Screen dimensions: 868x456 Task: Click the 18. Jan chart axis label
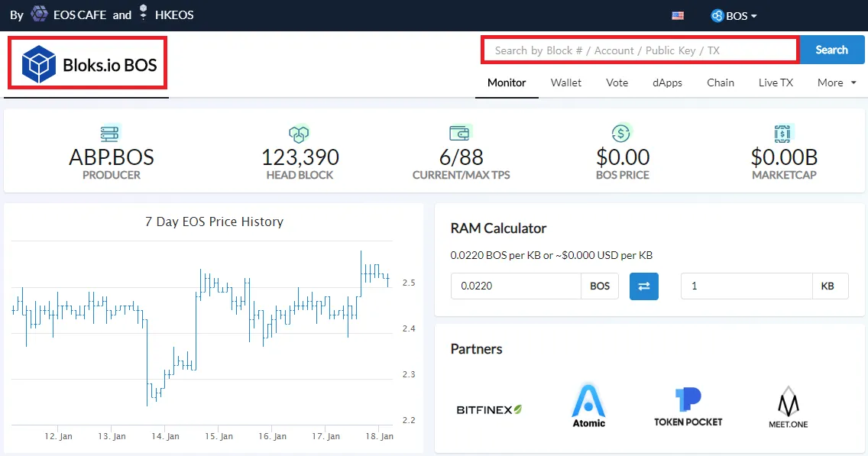click(x=379, y=436)
